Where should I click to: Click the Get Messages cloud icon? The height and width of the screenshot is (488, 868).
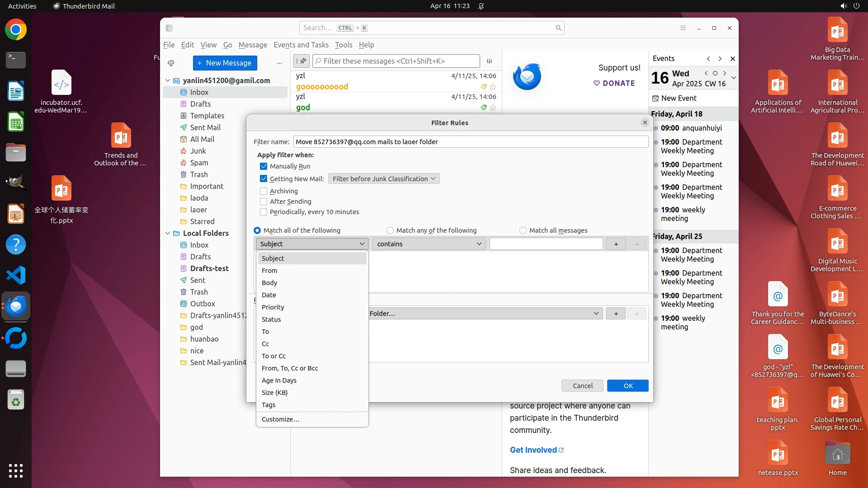[x=171, y=63]
